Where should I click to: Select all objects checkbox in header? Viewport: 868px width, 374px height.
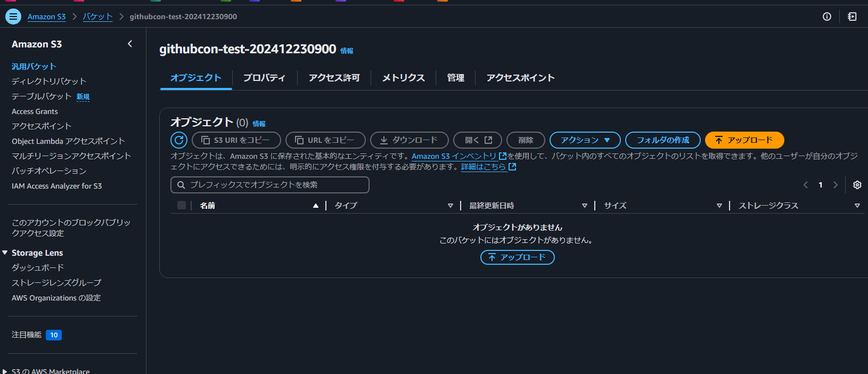(182, 205)
